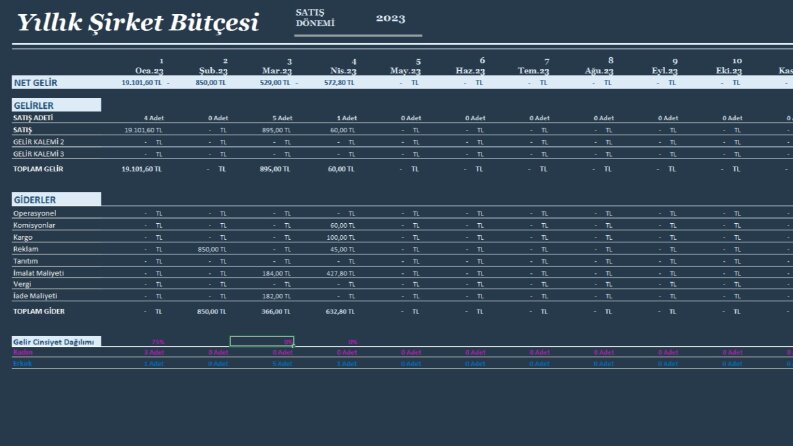Select the 'SATIŞ DÖNEMİ' label

point(315,18)
